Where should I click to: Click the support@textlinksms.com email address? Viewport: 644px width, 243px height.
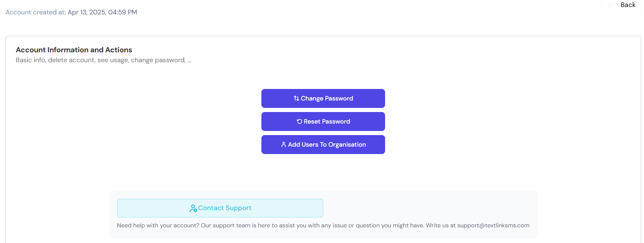(493, 225)
